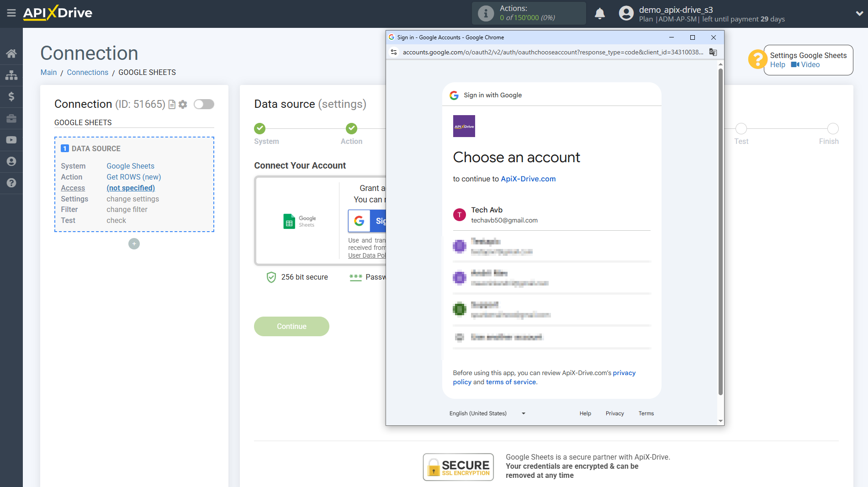Open the user profile sidebar icon

click(x=11, y=161)
